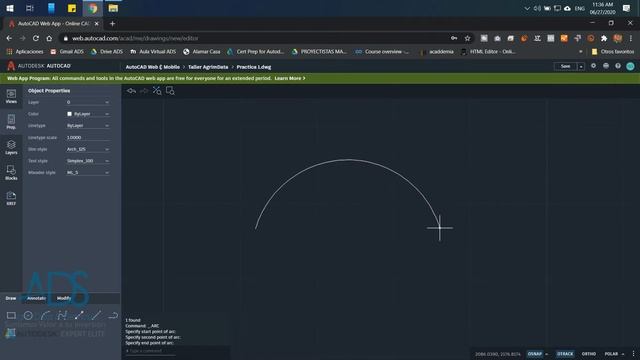Viewport: 640px width, 360px height.
Task: Toggle POLAR tracking in status bar
Action: (611, 354)
